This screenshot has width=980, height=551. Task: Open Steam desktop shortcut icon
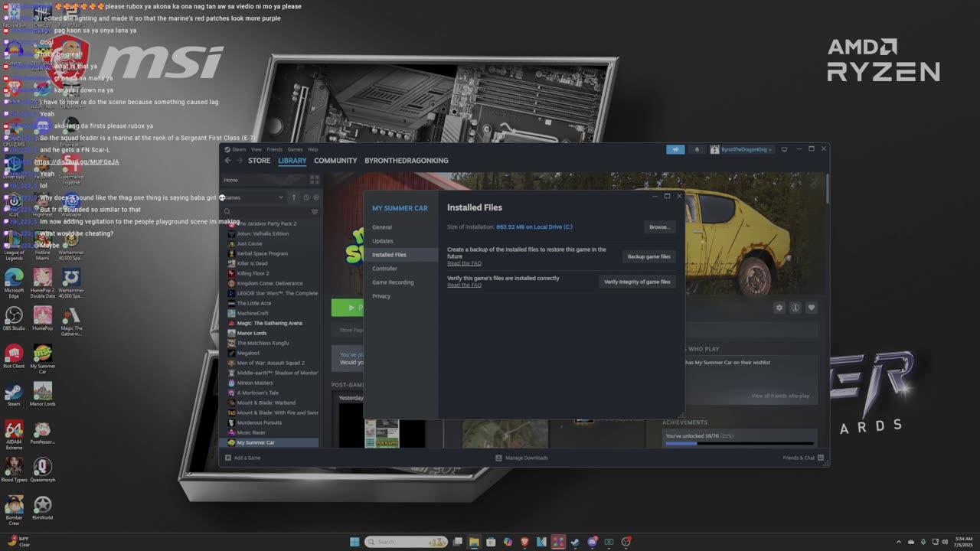coord(14,395)
